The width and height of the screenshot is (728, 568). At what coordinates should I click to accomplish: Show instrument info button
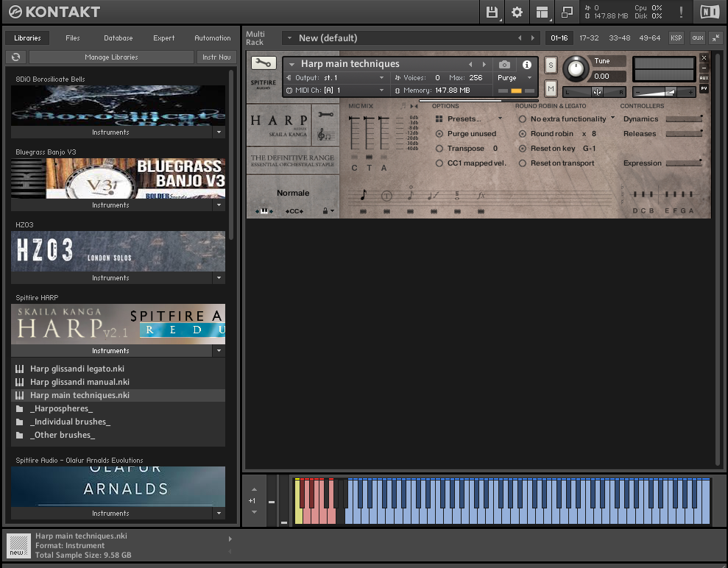click(526, 65)
